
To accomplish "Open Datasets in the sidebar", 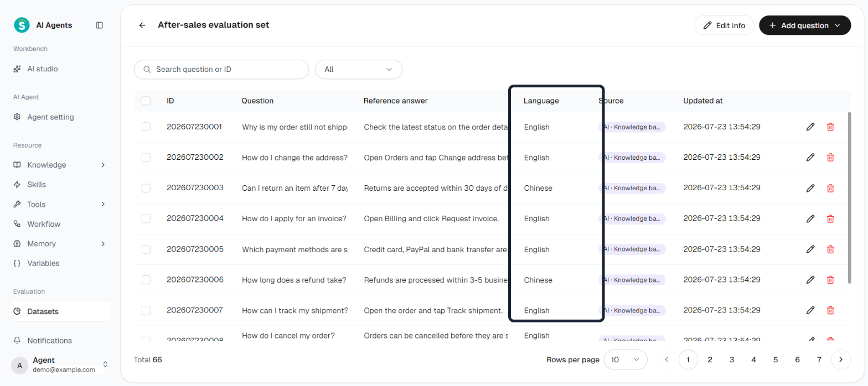I will [x=60, y=311].
